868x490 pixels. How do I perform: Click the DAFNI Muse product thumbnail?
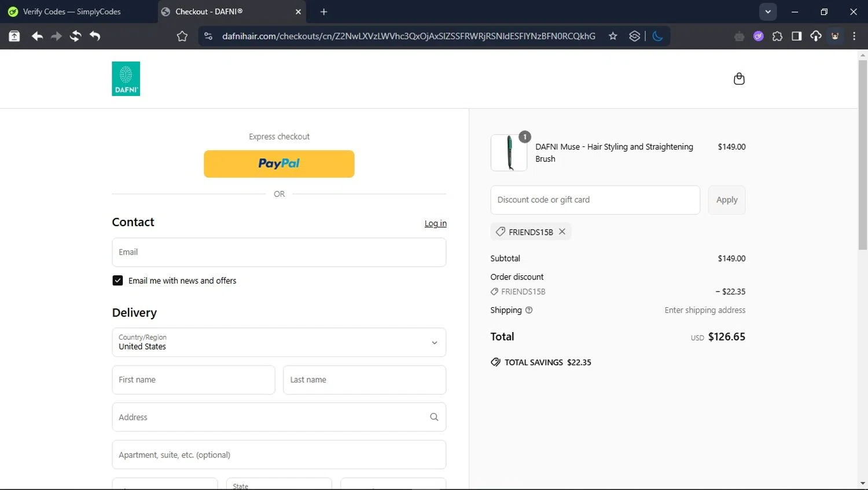click(x=509, y=153)
